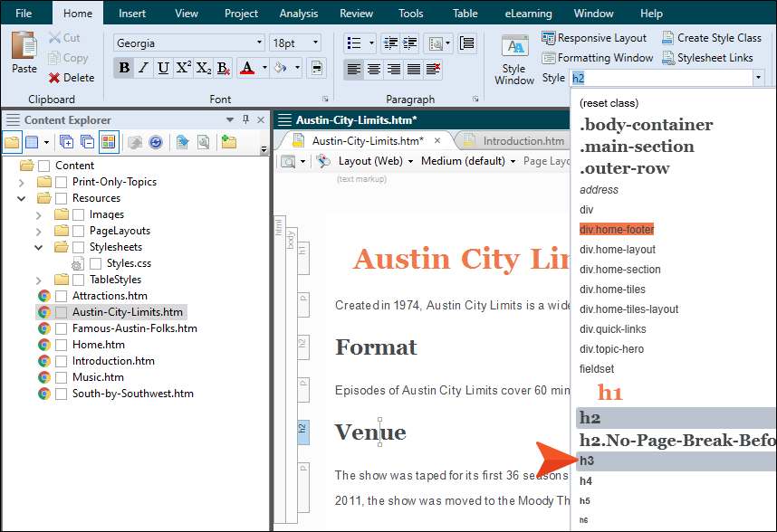The width and height of the screenshot is (777, 532).
Task: Open the 18pt font size dropdown
Action: click(x=315, y=43)
